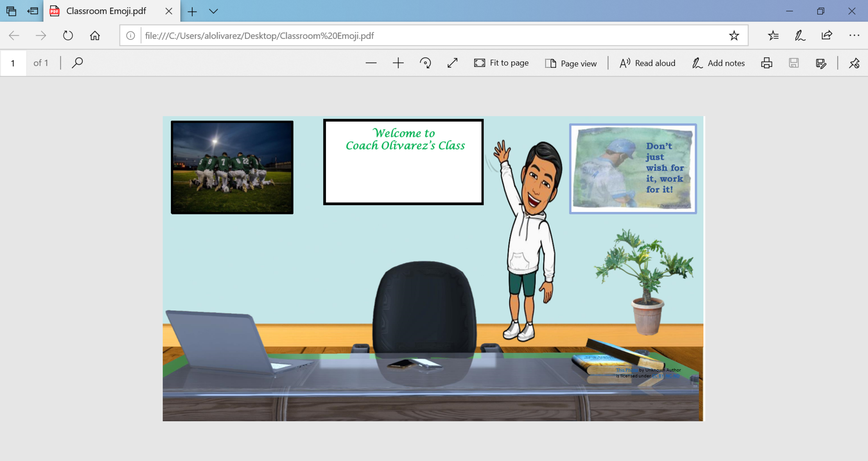
Task: Print the PDF document
Action: click(x=766, y=63)
